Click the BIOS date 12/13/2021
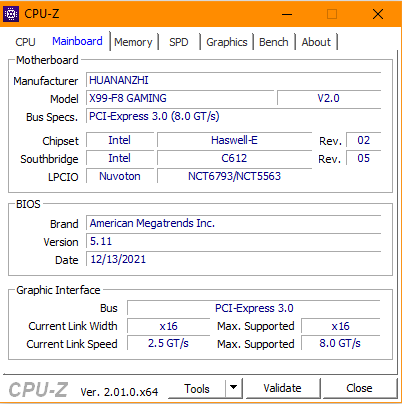The width and height of the screenshot is (402, 404). (x=233, y=259)
